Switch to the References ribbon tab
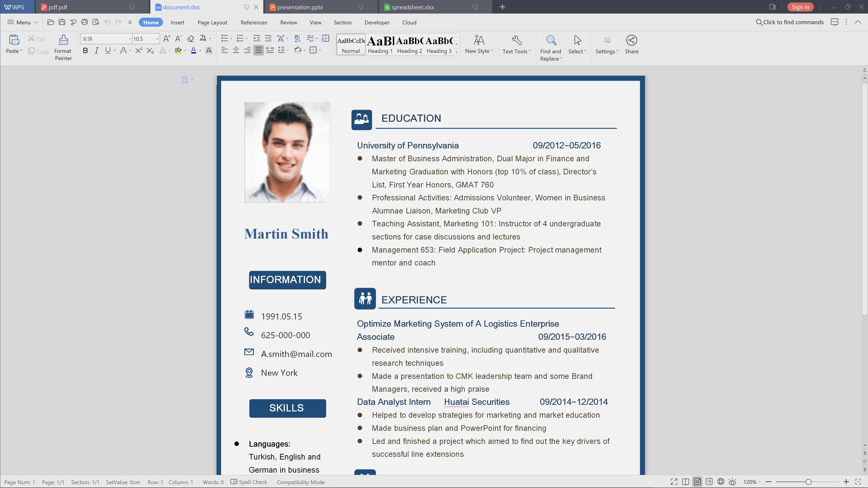 [x=254, y=22]
